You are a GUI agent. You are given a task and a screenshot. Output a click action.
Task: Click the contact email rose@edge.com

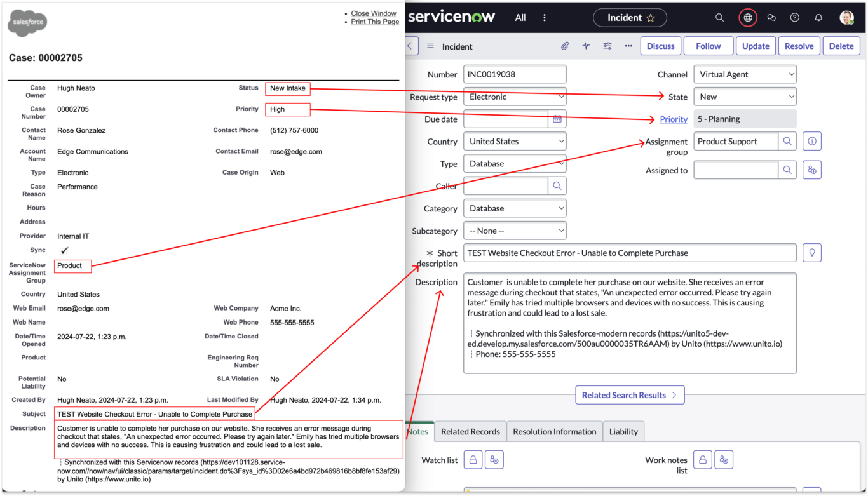pos(296,152)
